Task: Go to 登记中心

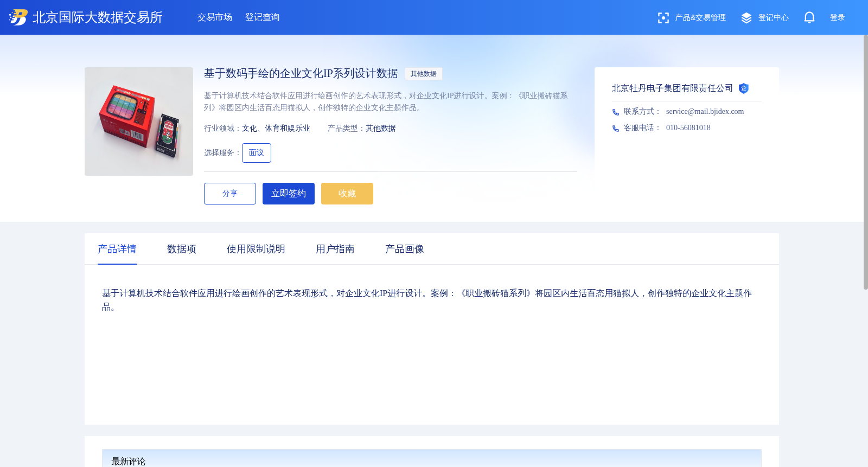Action: coord(774,18)
